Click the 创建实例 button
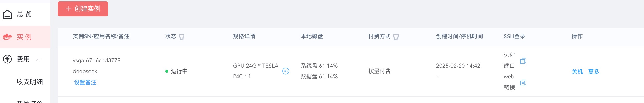 [x=83, y=9]
